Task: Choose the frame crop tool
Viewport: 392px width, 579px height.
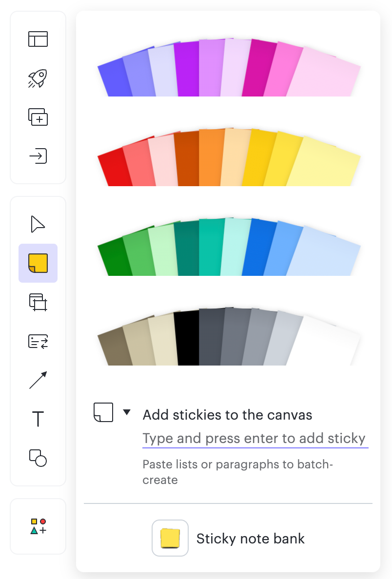Action: coord(38,302)
